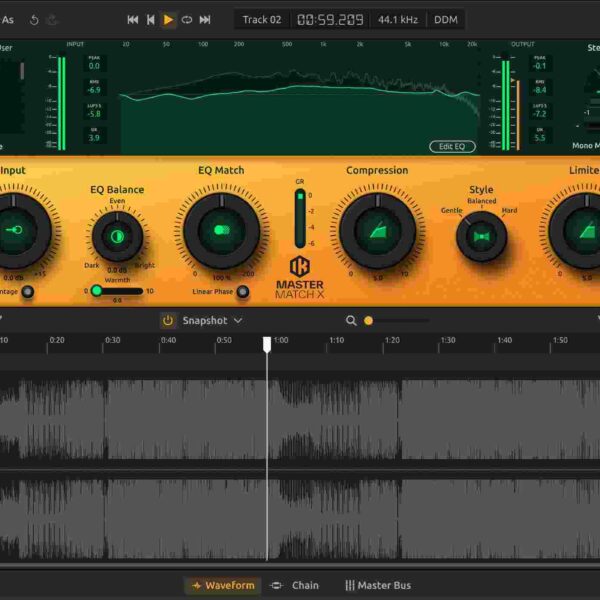The height and width of the screenshot is (600, 600).
Task: Toggle the Linear Phase button
Action: coord(243,292)
